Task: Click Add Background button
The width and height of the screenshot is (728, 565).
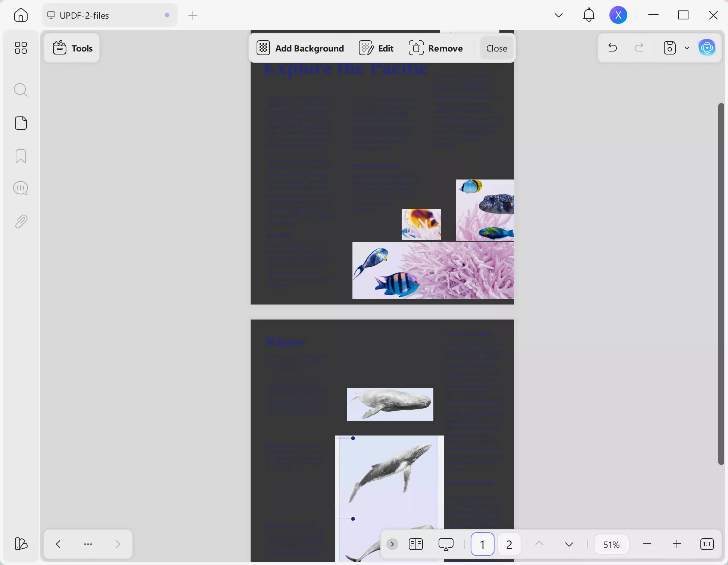Action: [300, 48]
